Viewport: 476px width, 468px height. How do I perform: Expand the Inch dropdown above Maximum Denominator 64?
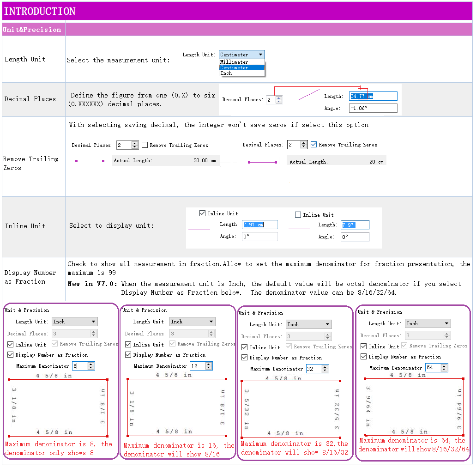click(x=428, y=323)
